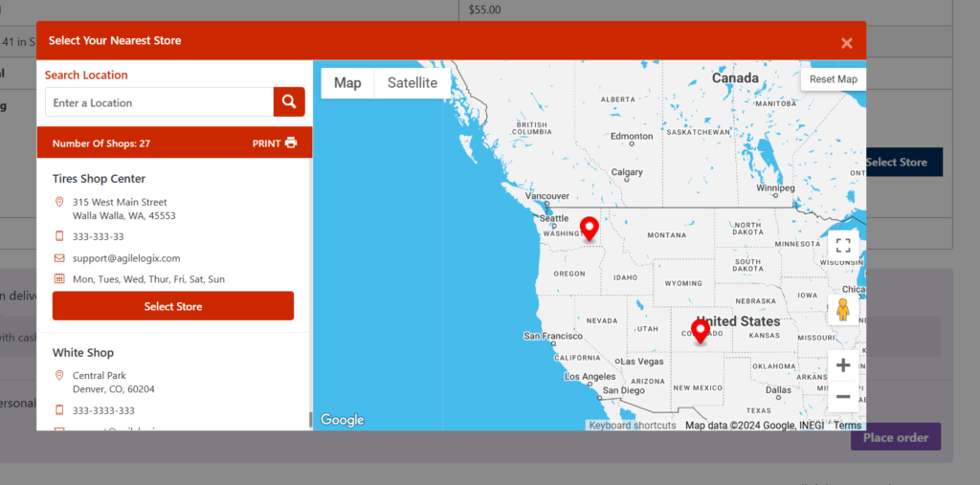Click the dark Select Store button behind the dialog
Screen dimensions: 980x485
[903, 163]
